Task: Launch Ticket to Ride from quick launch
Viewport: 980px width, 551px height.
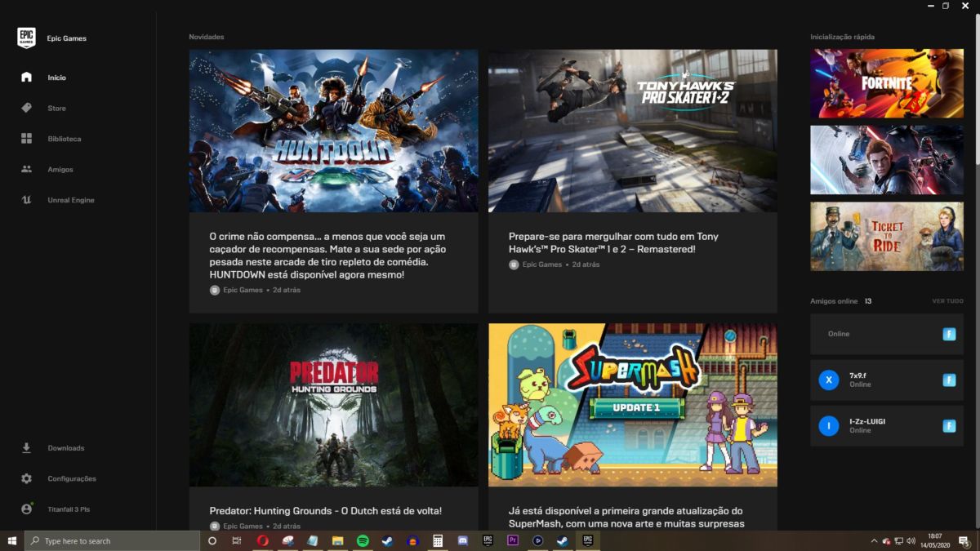Action: [887, 237]
